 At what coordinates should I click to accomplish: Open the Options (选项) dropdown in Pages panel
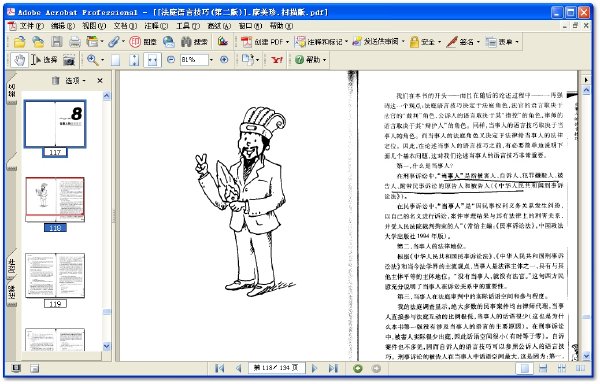click(75, 80)
